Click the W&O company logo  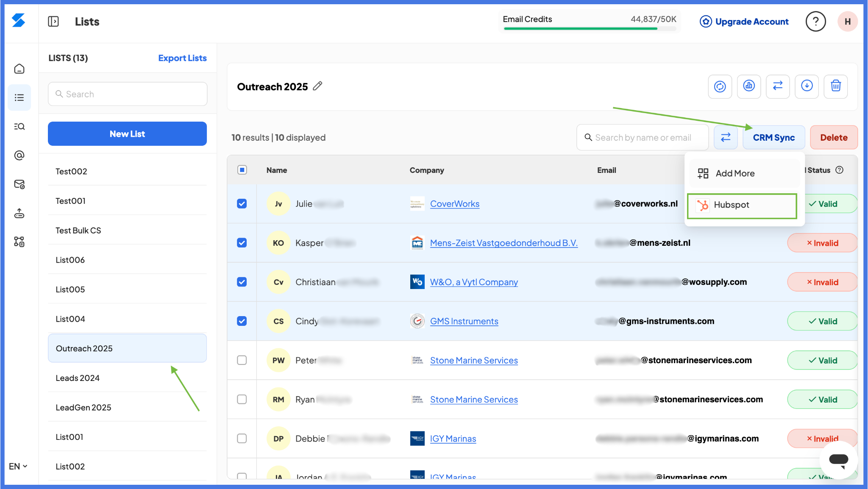pyautogui.click(x=417, y=282)
